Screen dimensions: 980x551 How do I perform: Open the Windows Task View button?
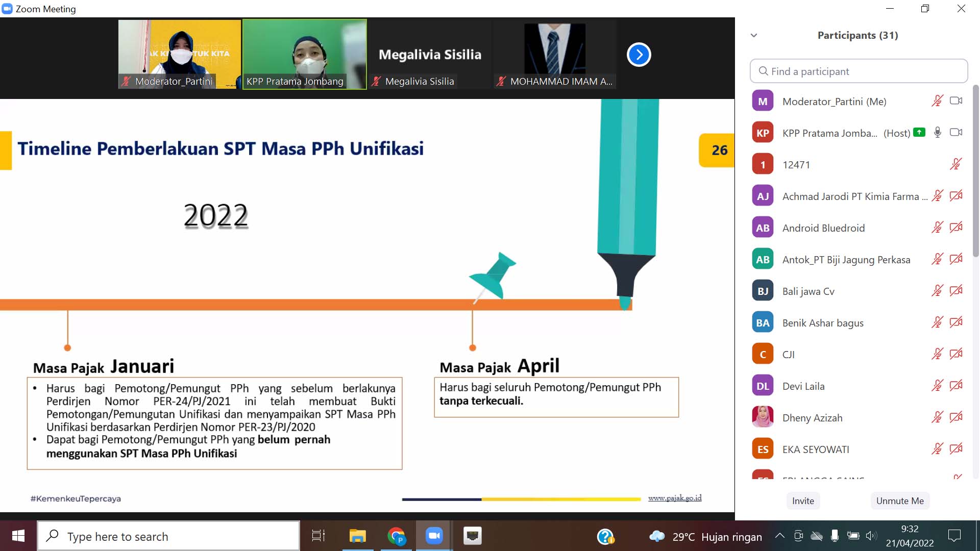[x=318, y=536]
